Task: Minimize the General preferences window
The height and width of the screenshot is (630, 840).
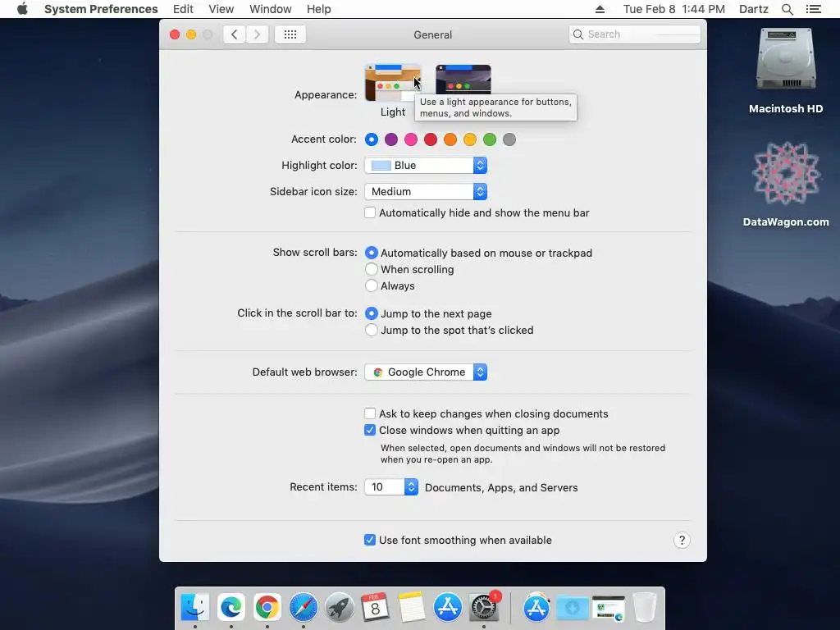Action: [191, 34]
